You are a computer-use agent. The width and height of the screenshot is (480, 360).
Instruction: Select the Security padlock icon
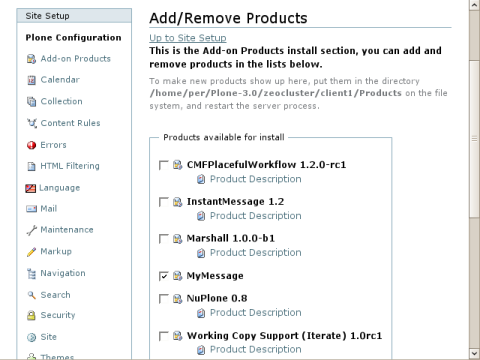[x=31, y=315]
